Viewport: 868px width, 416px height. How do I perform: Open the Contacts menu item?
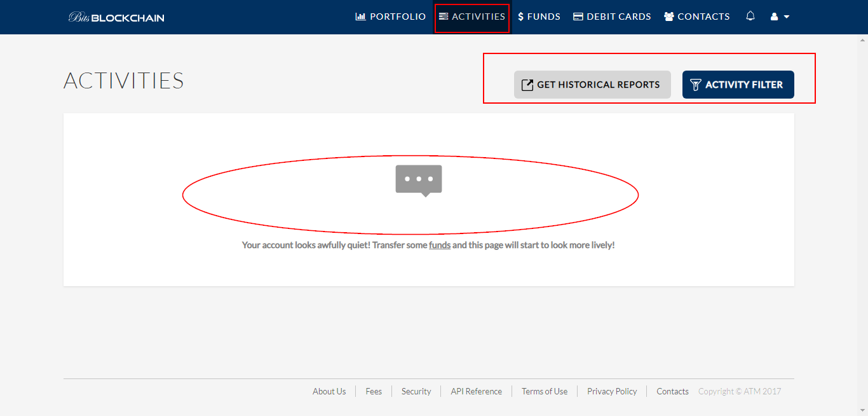tap(697, 17)
